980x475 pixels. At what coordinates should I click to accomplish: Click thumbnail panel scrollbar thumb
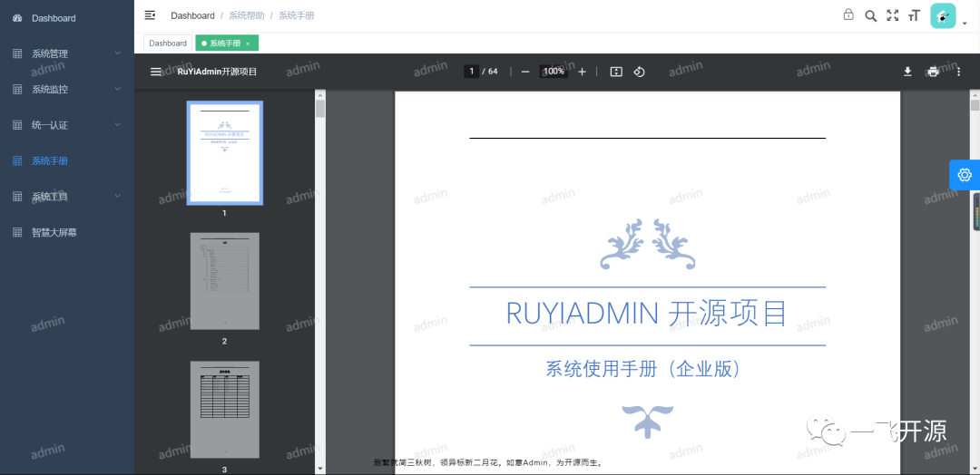[320, 109]
